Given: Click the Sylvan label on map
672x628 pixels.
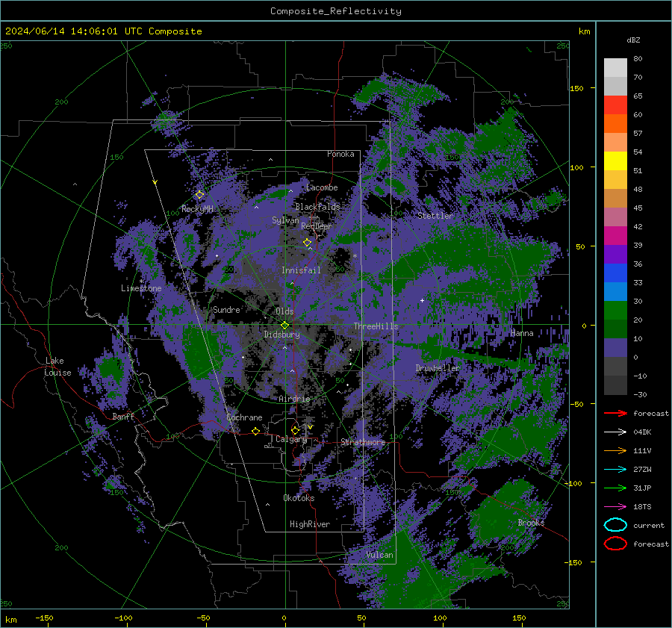Looking at the screenshot, I should [285, 220].
